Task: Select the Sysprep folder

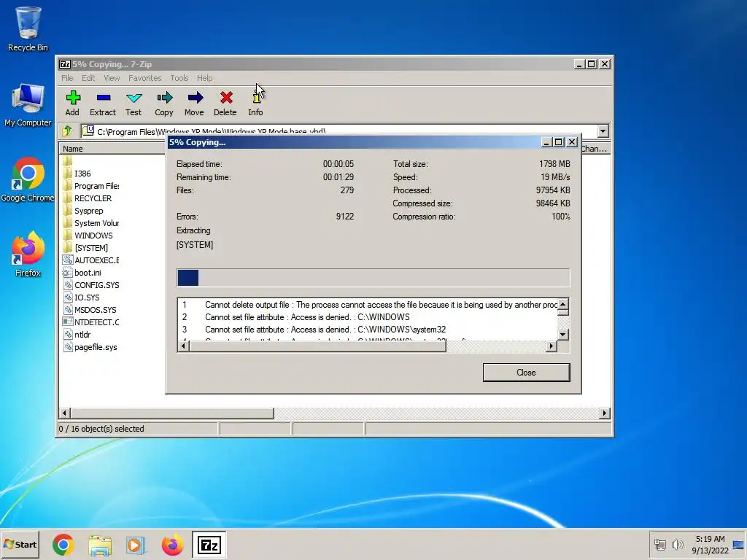Action: point(88,211)
